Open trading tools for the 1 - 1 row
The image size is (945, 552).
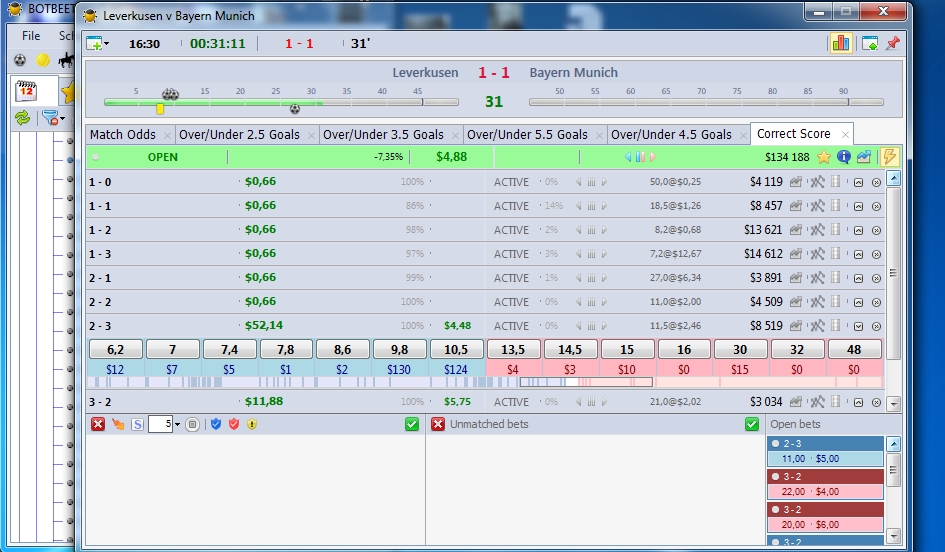coord(817,206)
